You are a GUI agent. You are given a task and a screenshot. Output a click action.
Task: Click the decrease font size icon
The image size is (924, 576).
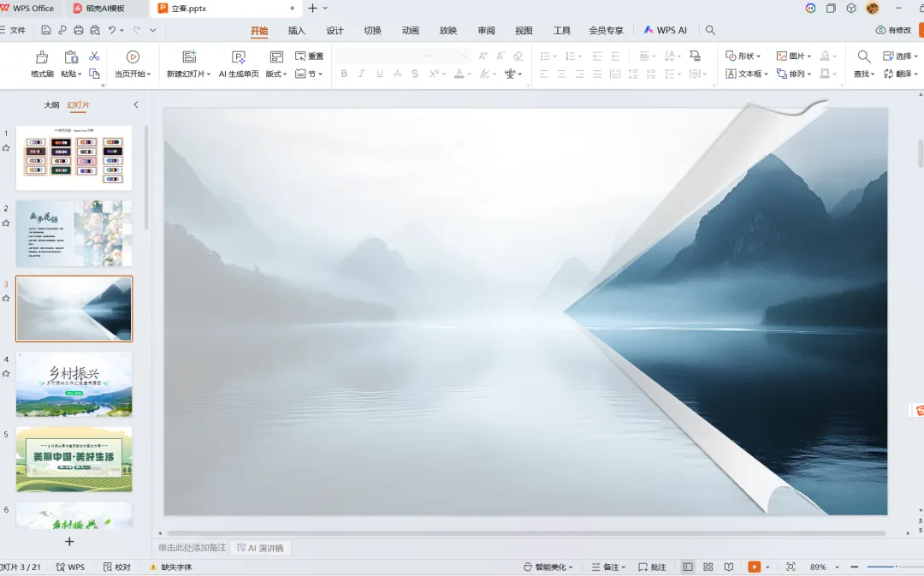(x=500, y=56)
